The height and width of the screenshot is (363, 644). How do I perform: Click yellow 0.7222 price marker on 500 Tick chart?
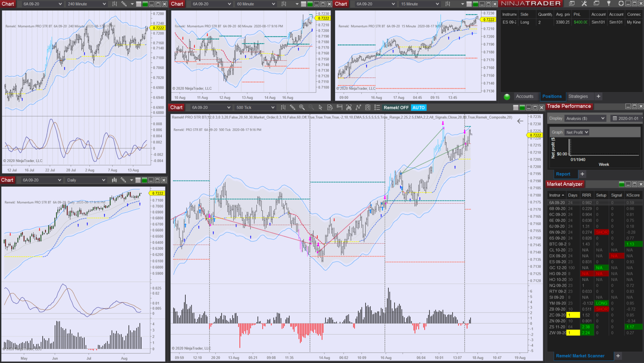pyautogui.click(x=535, y=135)
